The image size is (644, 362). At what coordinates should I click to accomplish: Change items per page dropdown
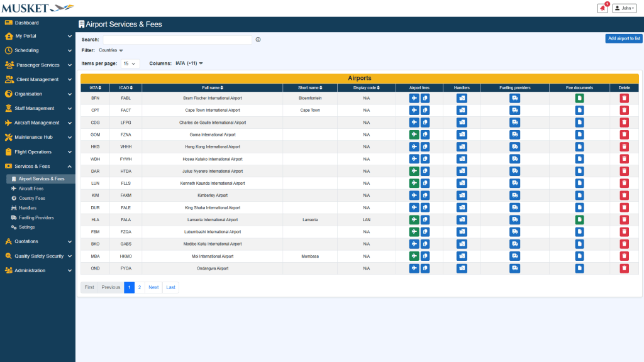130,63
